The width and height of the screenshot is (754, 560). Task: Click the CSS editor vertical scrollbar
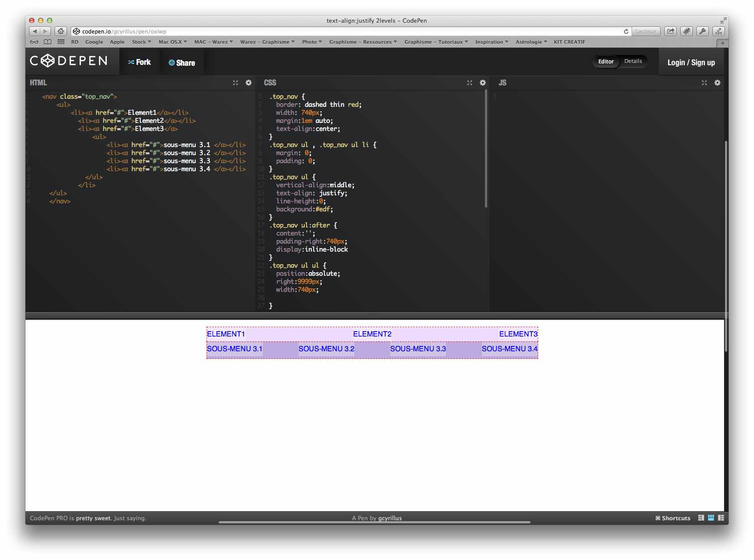[486, 148]
